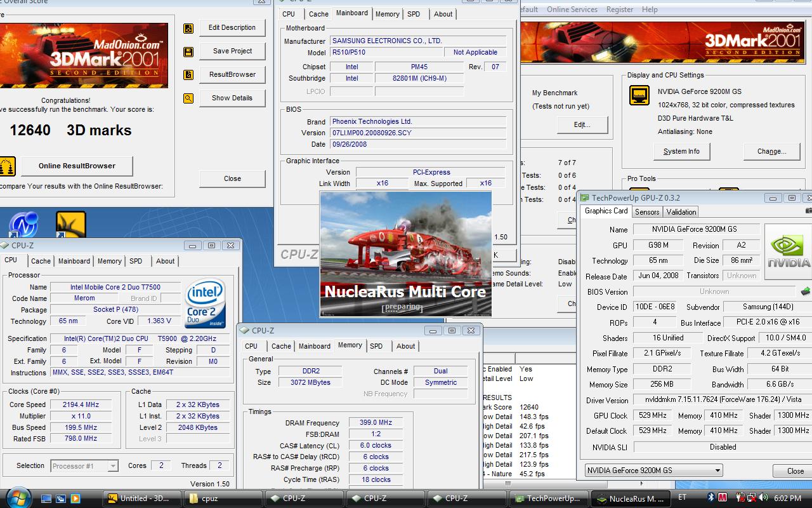
Task: Click the icon beside the ResultBrowser button
Action: click(x=188, y=75)
